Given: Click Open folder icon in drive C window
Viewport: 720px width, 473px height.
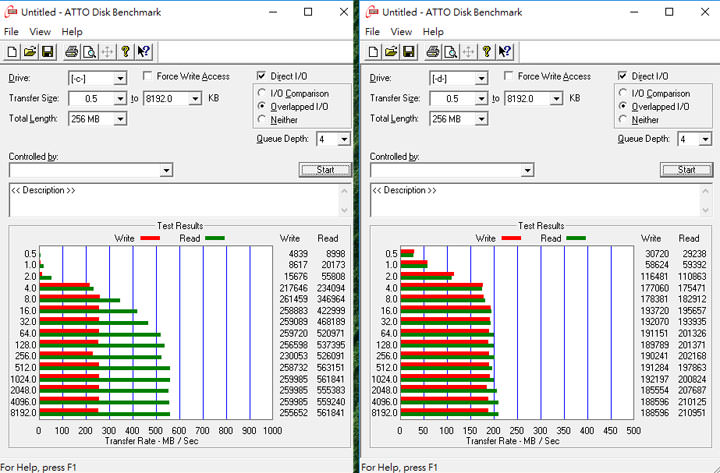Looking at the screenshot, I should (x=29, y=52).
